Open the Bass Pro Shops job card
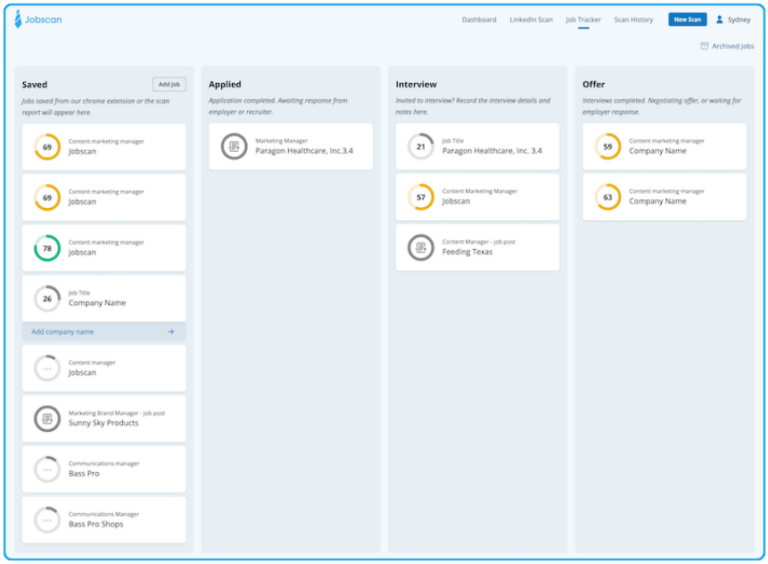 pyautogui.click(x=104, y=519)
